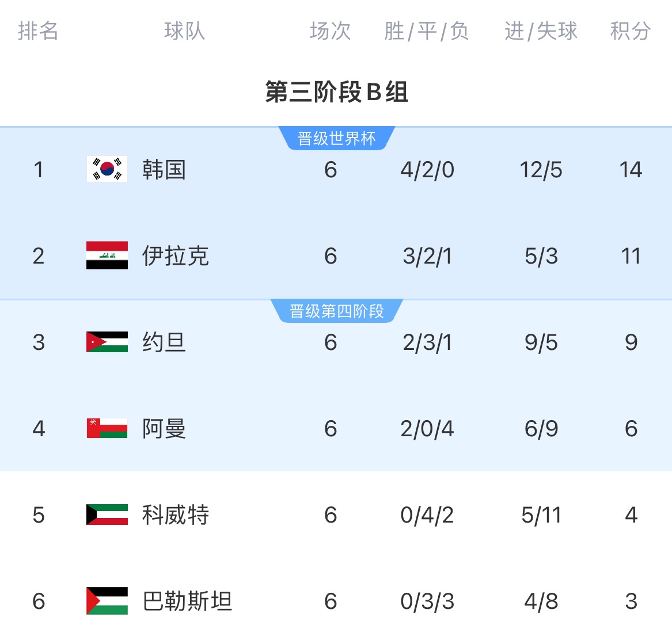This screenshot has height=644, width=672.
Task: Click the 场次 column header
Action: 330,31
